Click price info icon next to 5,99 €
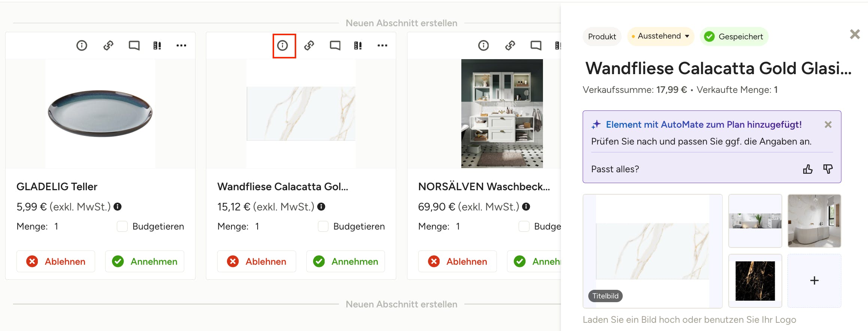 point(118,207)
